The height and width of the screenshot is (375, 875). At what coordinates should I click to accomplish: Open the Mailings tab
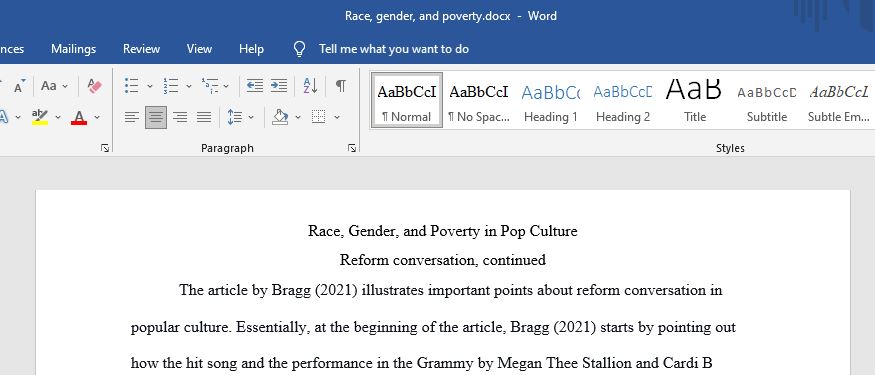pos(74,49)
